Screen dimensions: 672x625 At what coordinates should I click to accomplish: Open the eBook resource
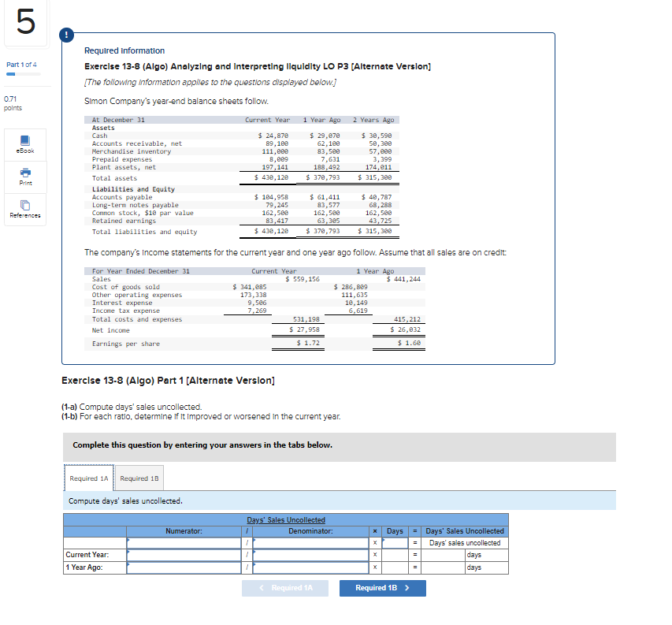24,144
